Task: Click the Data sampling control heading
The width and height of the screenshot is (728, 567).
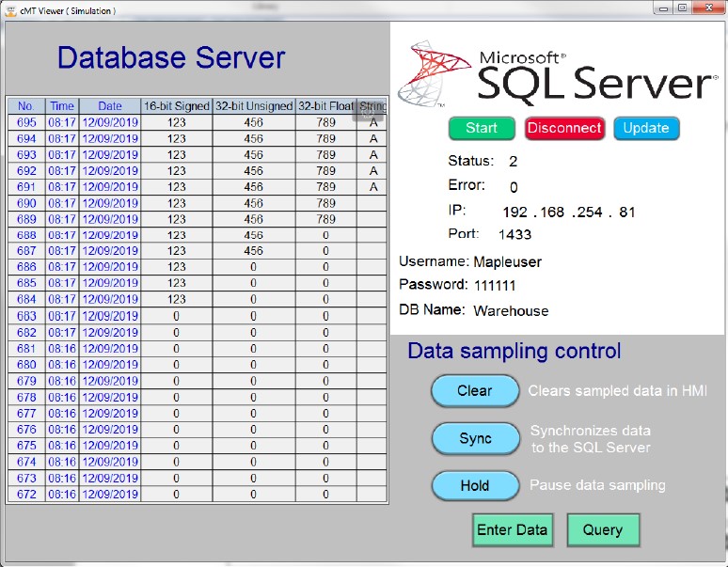Action: [x=514, y=352]
